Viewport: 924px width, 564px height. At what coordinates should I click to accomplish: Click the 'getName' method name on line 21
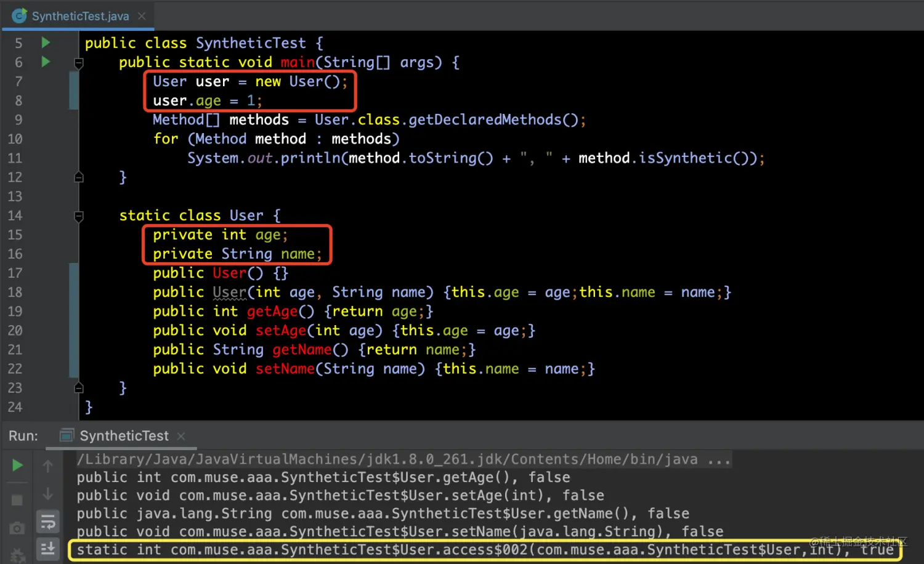pyautogui.click(x=302, y=350)
